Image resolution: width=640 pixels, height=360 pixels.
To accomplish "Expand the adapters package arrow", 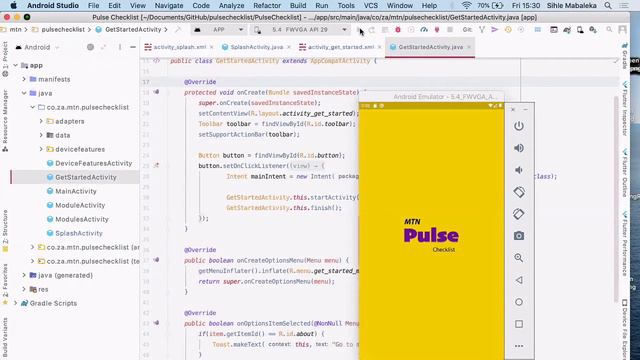I will point(41,121).
